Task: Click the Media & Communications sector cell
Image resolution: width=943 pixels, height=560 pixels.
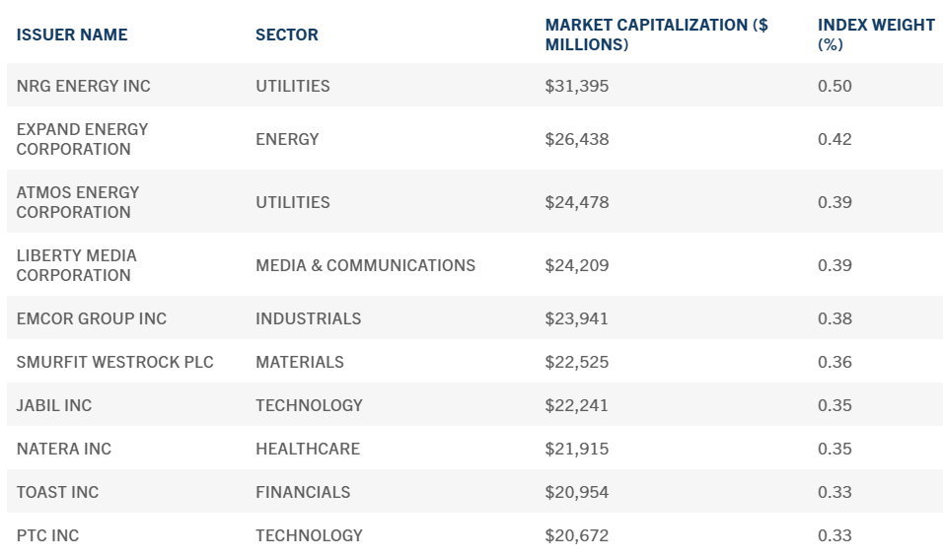Action: (365, 265)
